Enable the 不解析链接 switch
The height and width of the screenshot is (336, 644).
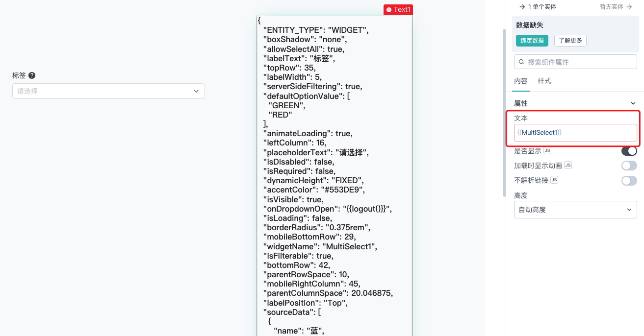tap(629, 180)
